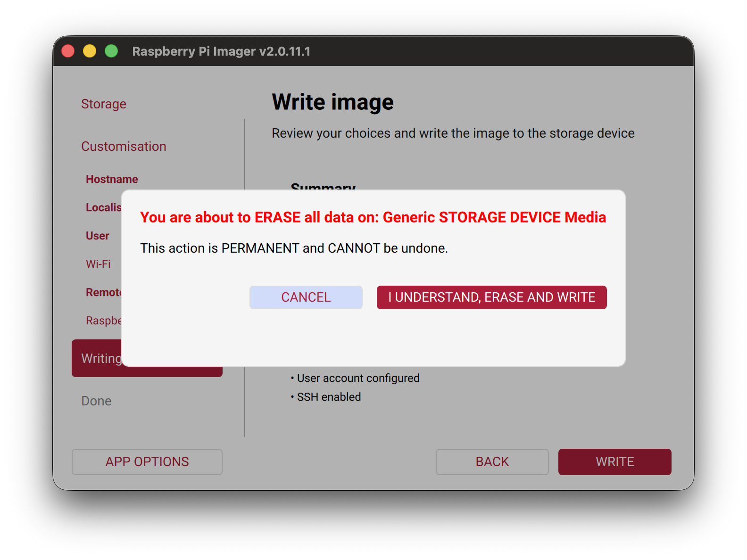Confirm with I UNDERSTAND, ERASE AND WRITE

tap(492, 297)
